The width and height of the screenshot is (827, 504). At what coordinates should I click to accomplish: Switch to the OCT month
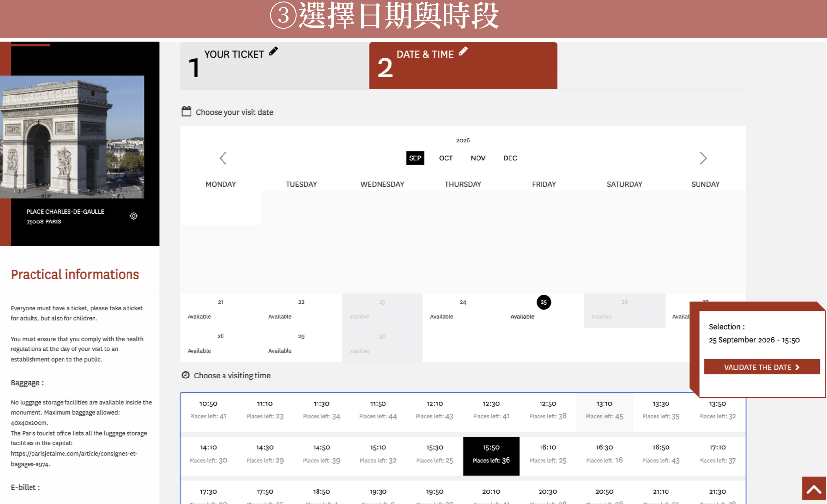(x=446, y=158)
